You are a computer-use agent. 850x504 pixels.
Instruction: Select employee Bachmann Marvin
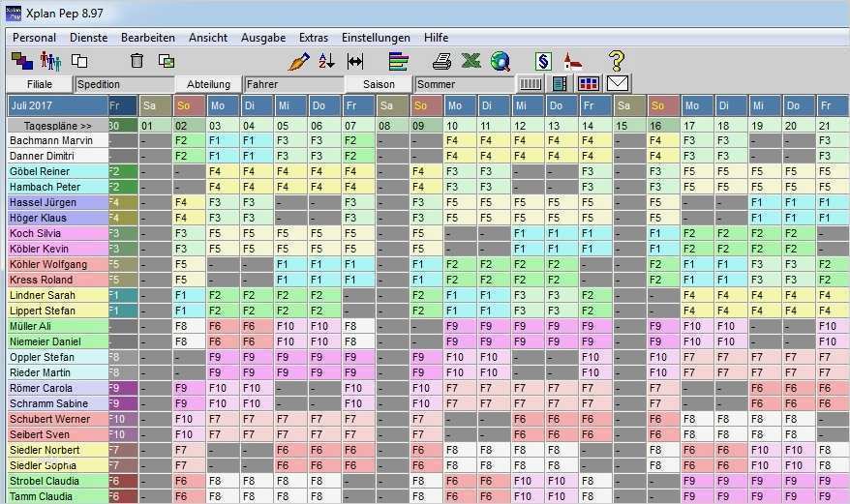click(x=57, y=140)
